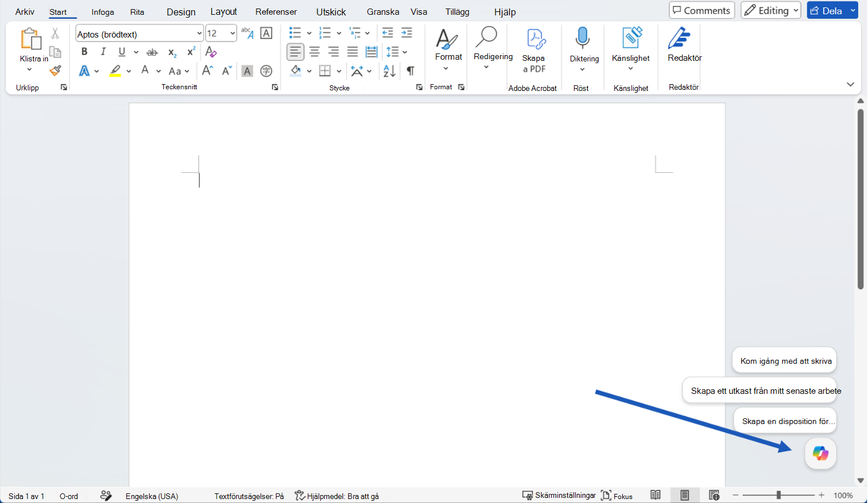This screenshot has width=868, height=503.
Task: Click Engelska (USA) language indicator
Action: (x=152, y=496)
